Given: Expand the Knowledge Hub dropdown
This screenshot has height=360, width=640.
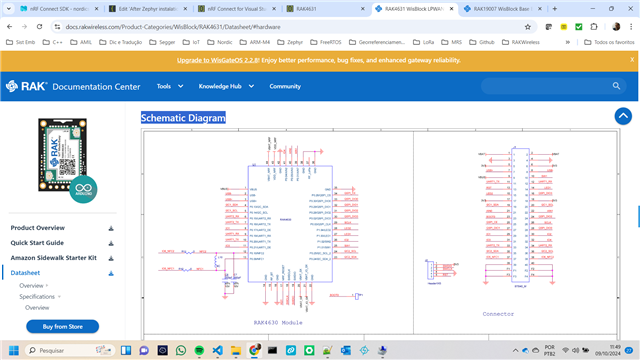Looking at the screenshot, I should pos(226,86).
